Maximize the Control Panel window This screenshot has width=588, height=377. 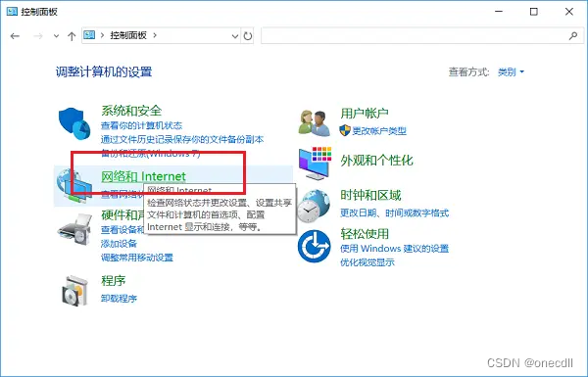pyautogui.click(x=534, y=12)
